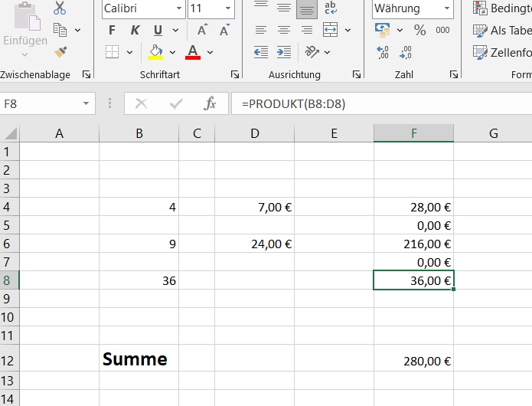Image resolution: width=532 pixels, height=406 pixels.
Task: Decrease font size with small A icon
Action: click(224, 30)
